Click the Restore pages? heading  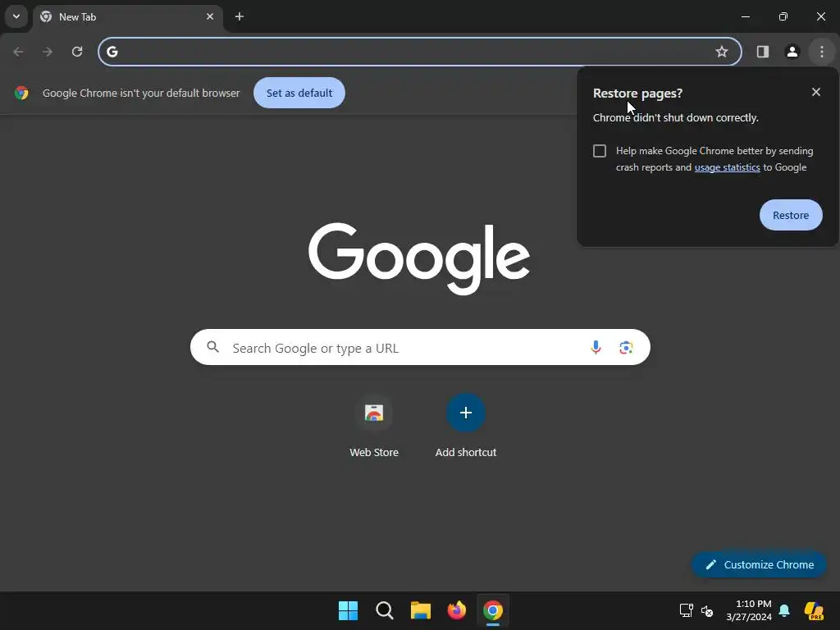(x=637, y=94)
